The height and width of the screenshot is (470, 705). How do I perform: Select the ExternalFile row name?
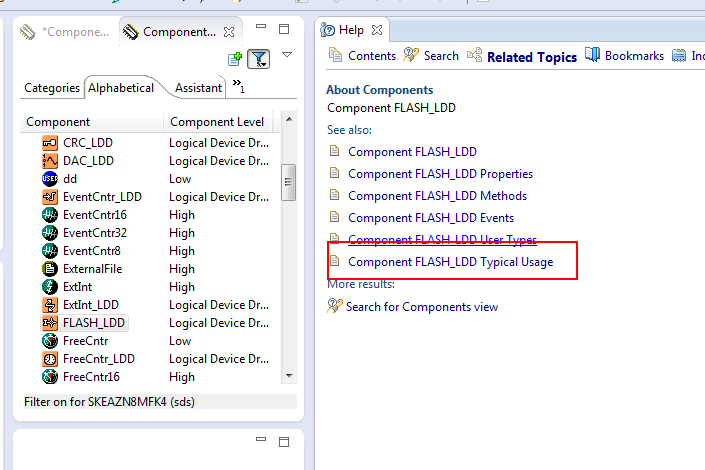pos(93,269)
